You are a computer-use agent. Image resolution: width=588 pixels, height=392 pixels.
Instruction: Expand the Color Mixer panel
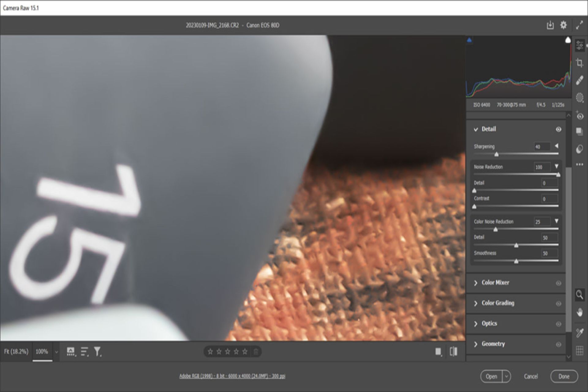point(476,283)
